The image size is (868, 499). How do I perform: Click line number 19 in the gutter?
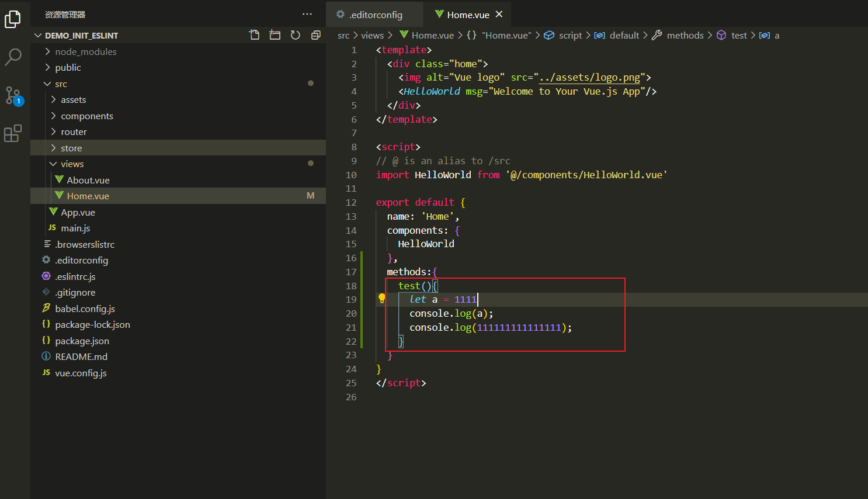pyautogui.click(x=351, y=299)
